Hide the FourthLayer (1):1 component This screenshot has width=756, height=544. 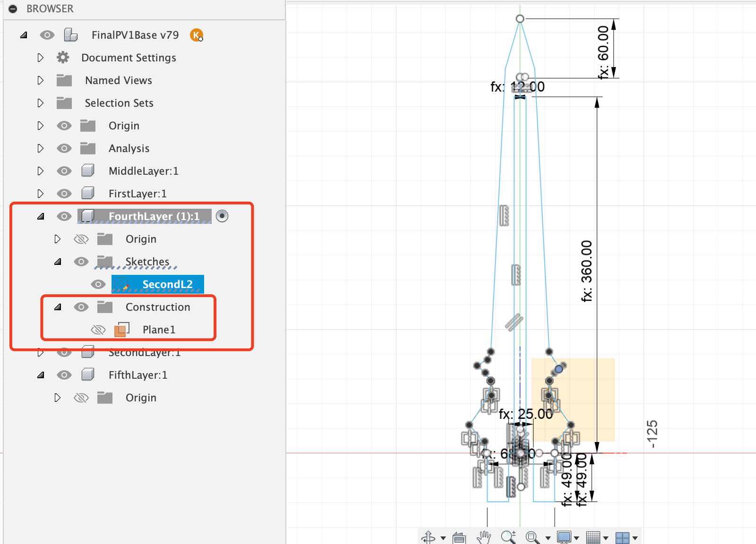coord(64,216)
